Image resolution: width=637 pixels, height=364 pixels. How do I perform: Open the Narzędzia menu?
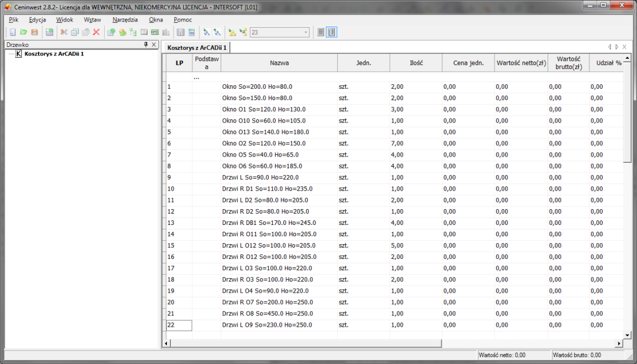pos(125,19)
